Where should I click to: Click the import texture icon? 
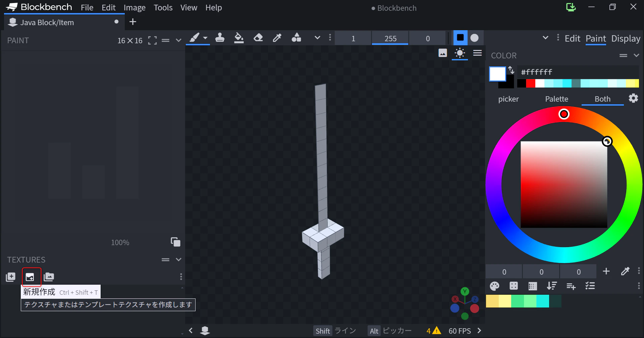tap(11, 277)
